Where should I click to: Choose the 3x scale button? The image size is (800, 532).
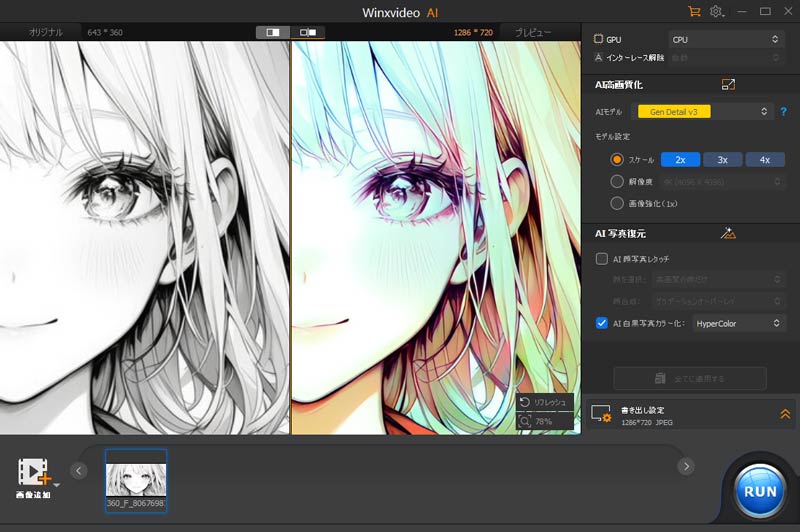723,159
